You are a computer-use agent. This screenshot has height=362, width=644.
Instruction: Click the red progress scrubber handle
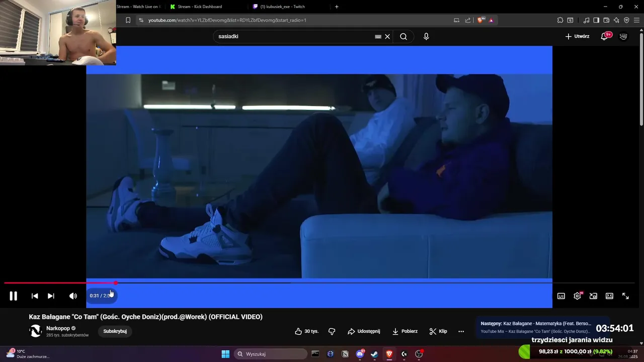point(116,283)
